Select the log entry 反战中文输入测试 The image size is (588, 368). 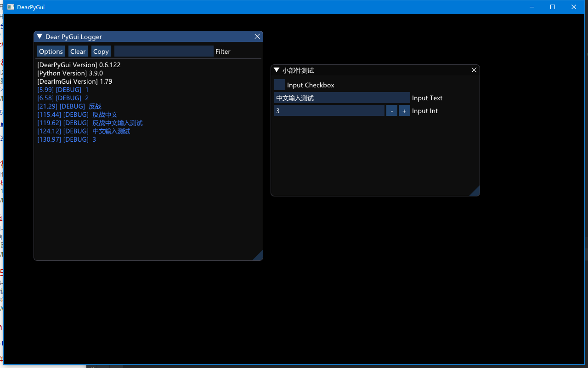coord(90,123)
